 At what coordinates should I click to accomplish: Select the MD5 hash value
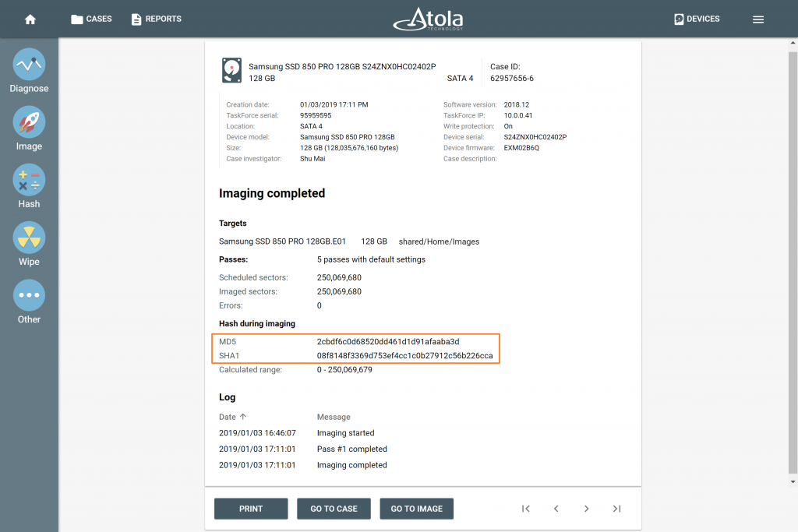[388, 342]
